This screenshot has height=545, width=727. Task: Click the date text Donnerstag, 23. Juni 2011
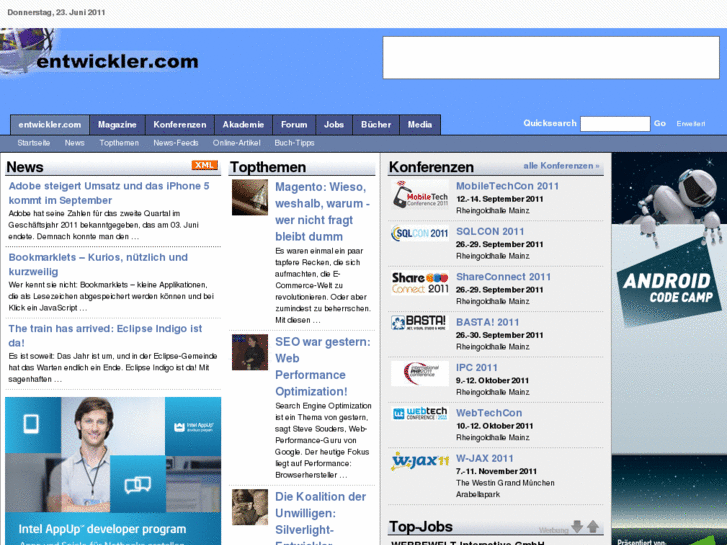coord(56,13)
